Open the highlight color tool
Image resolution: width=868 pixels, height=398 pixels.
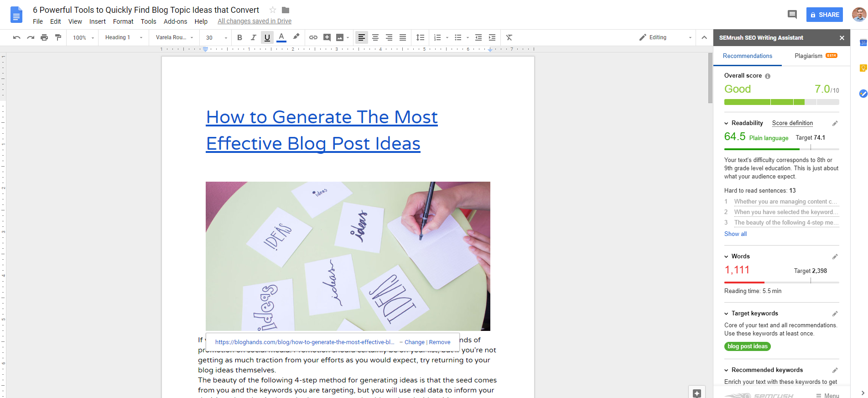click(x=296, y=37)
